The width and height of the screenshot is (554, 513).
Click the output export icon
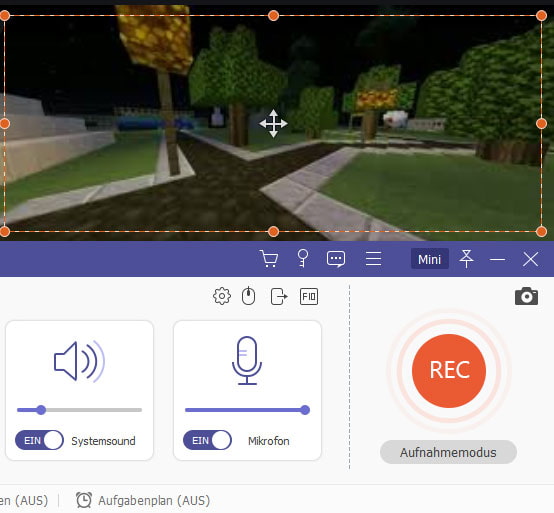(x=279, y=296)
